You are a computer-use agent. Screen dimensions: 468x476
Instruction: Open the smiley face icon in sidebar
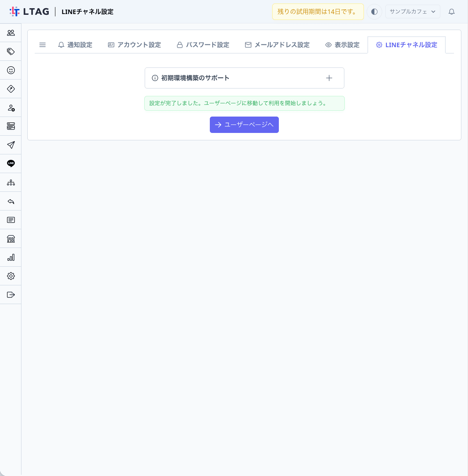11,70
